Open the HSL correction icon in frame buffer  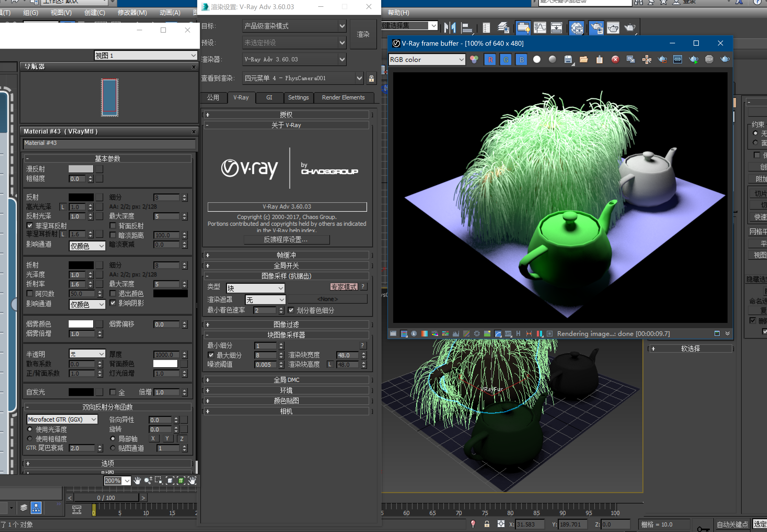click(x=435, y=334)
